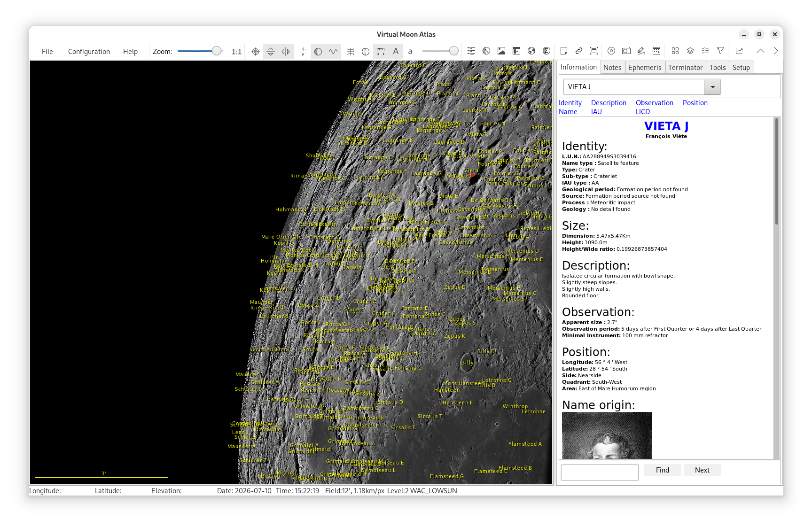The image size is (812, 527).
Task: Click the Find button
Action: (662, 470)
